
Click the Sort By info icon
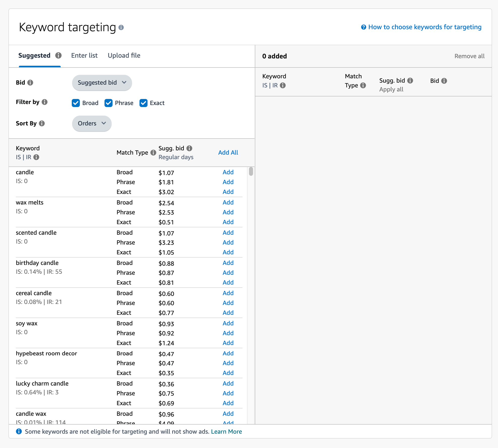point(42,123)
